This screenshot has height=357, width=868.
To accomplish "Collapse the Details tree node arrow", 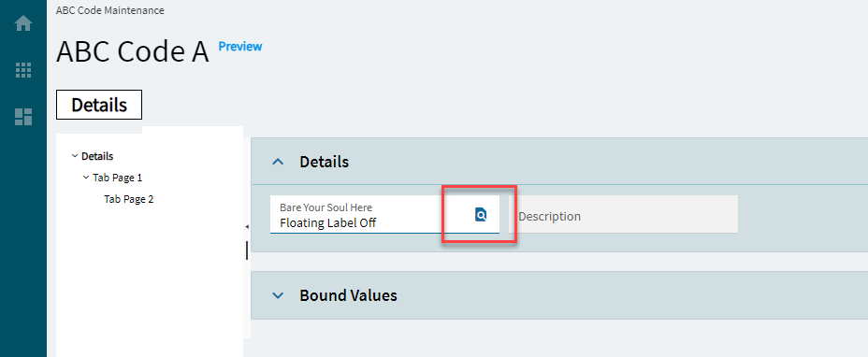I will click(x=75, y=157).
